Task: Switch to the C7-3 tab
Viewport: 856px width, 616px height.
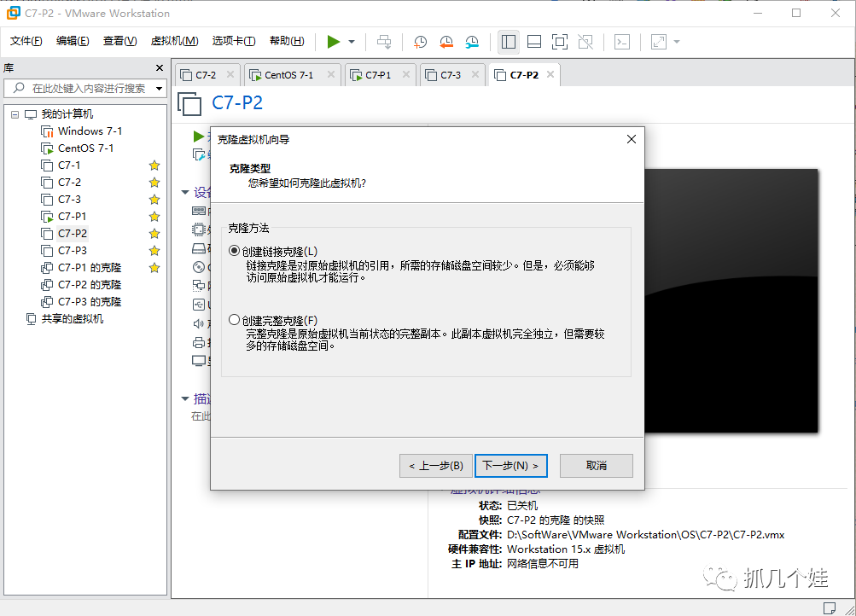Action: click(451, 75)
